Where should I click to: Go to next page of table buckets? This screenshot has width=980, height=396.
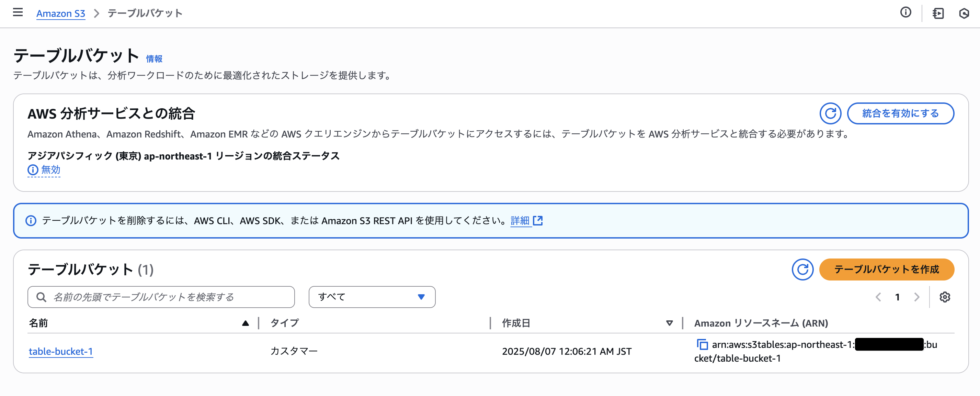916,297
